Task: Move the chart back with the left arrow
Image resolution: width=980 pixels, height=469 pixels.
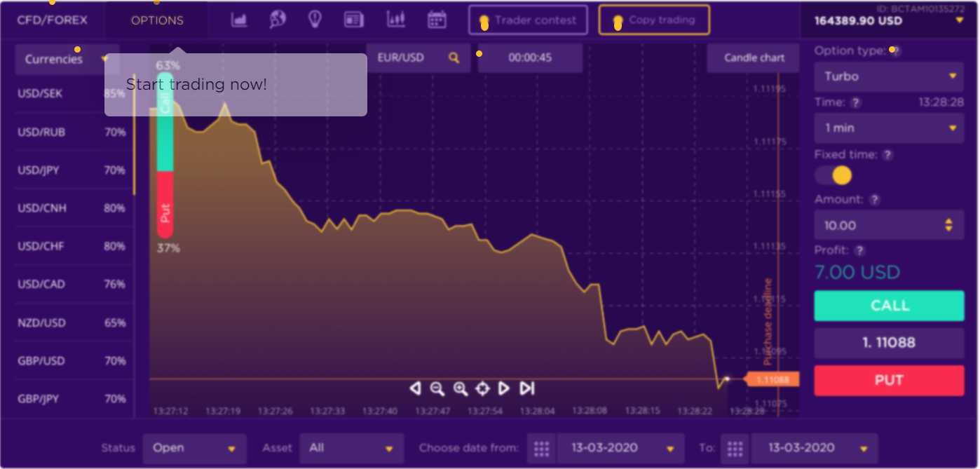Action: coord(415,388)
